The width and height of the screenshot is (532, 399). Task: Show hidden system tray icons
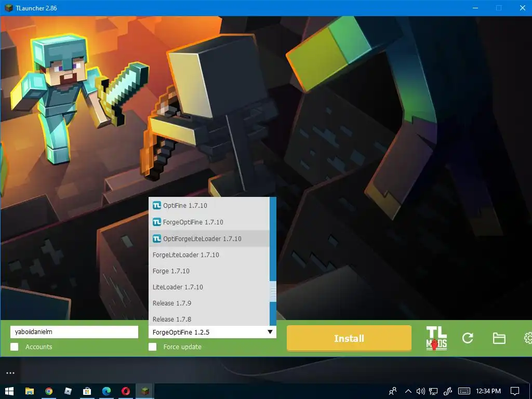pyautogui.click(x=408, y=391)
